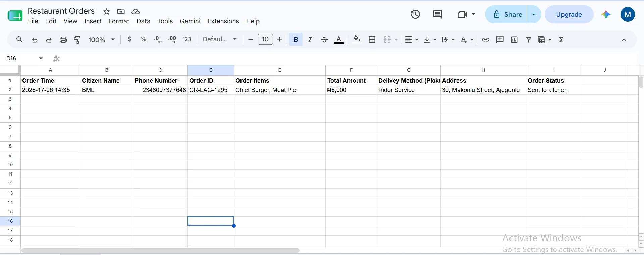Viewport: 644px width, 255px height.
Task: Click the borders icon
Action: pos(372,40)
